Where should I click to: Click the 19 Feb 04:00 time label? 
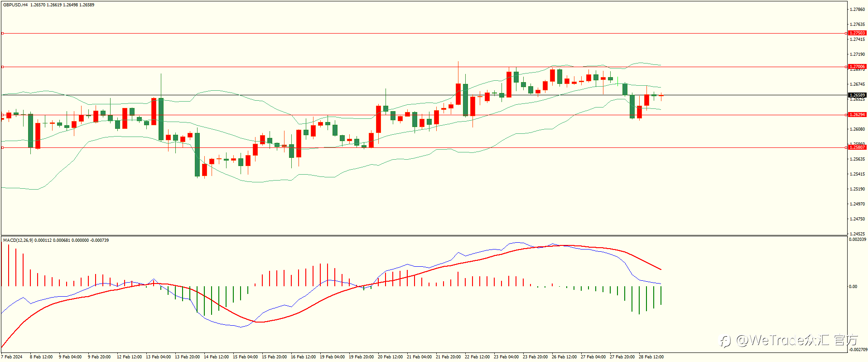click(x=332, y=357)
